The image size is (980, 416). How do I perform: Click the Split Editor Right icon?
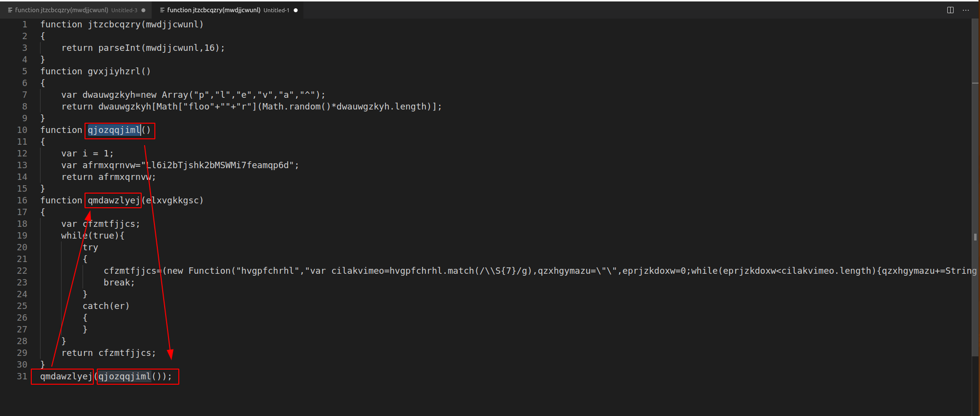tap(950, 10)
